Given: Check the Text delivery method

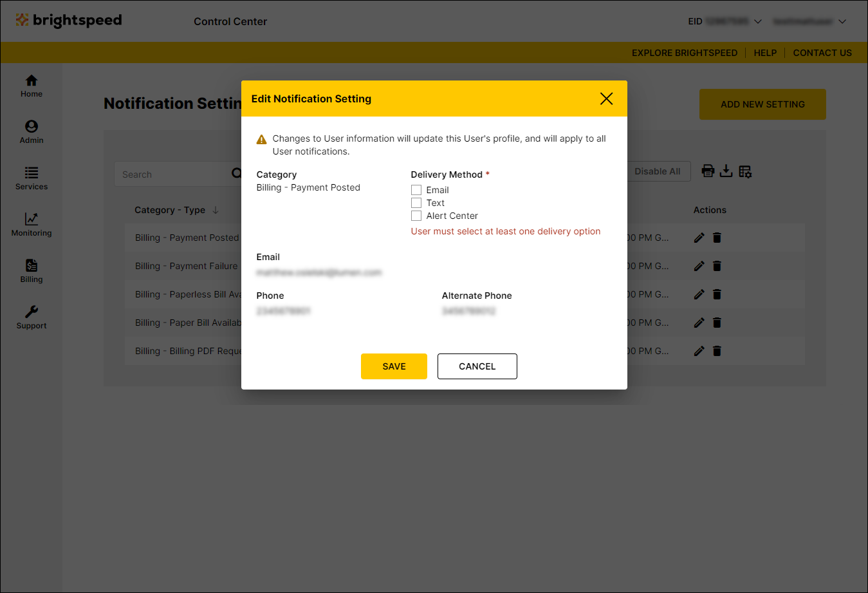Looking at the screenshot, I should tap(416, 203).
